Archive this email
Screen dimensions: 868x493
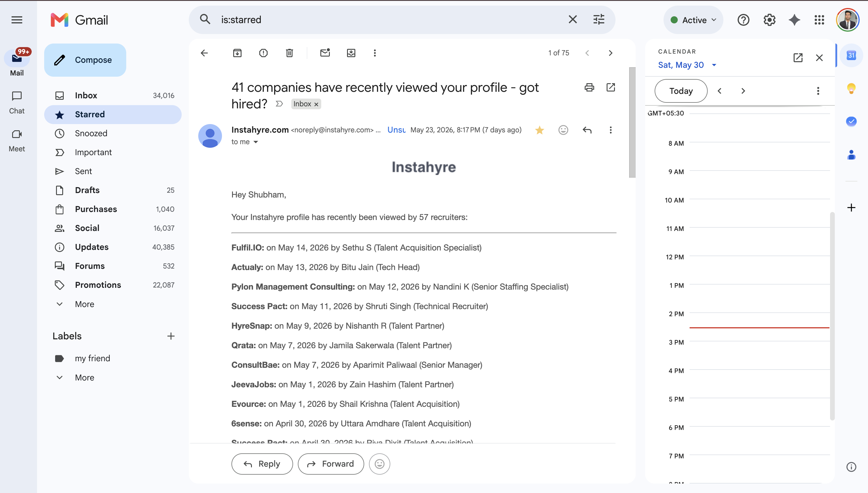click(237, 53)
